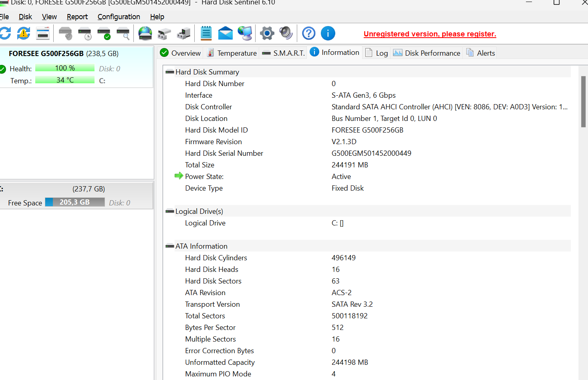588x380 pixels.
Task: Switch to the S.M.A.R.T. tab
Action: tap(284, 53)
